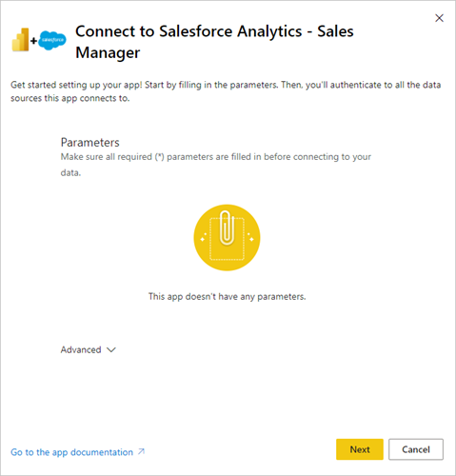Click the Parameters heading

(90, 143)
